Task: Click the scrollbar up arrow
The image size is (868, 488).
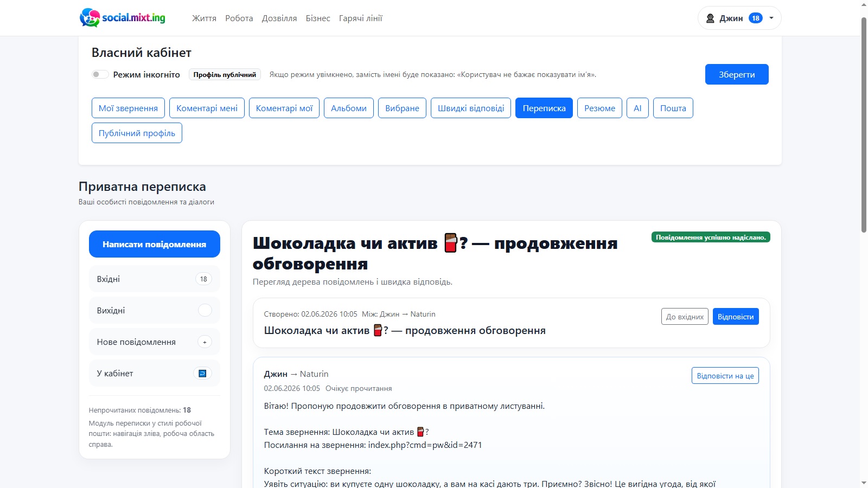Action: [x=864, y=5]
